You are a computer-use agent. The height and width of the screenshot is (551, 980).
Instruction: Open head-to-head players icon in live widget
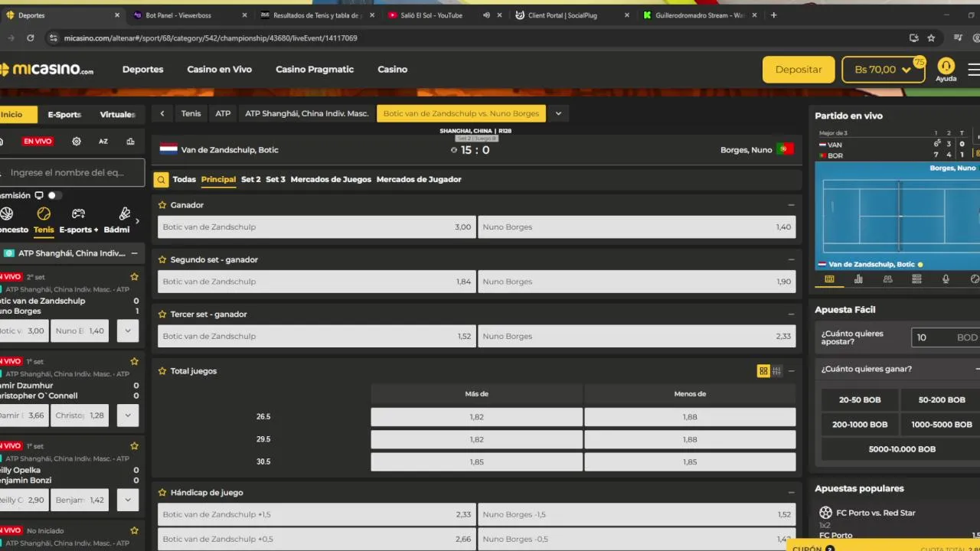pos(887,279)
